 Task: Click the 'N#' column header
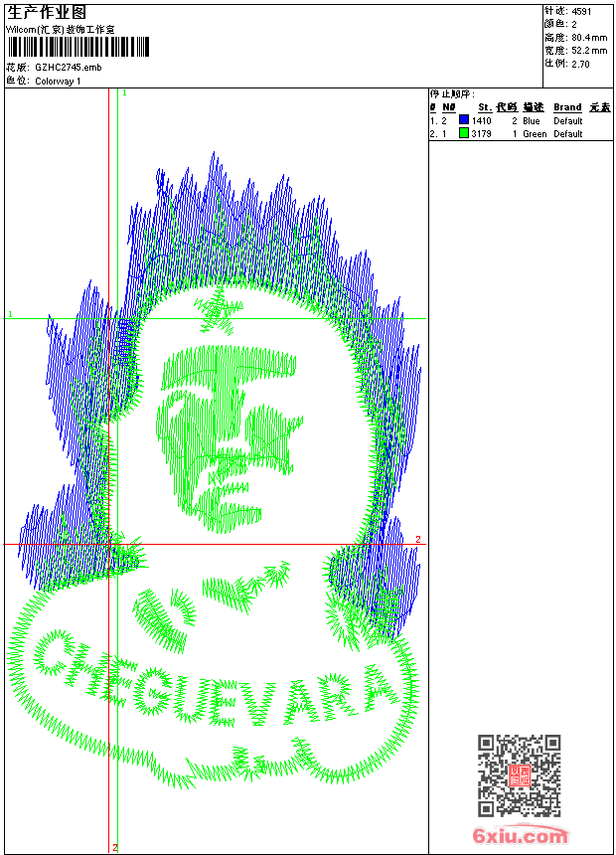tap(449, 107)
